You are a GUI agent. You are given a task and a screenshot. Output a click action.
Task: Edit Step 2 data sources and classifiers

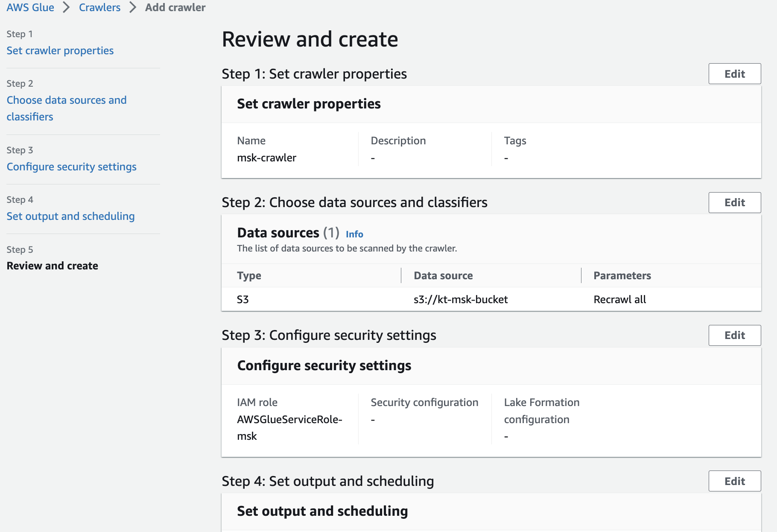[x=734, y=202]
